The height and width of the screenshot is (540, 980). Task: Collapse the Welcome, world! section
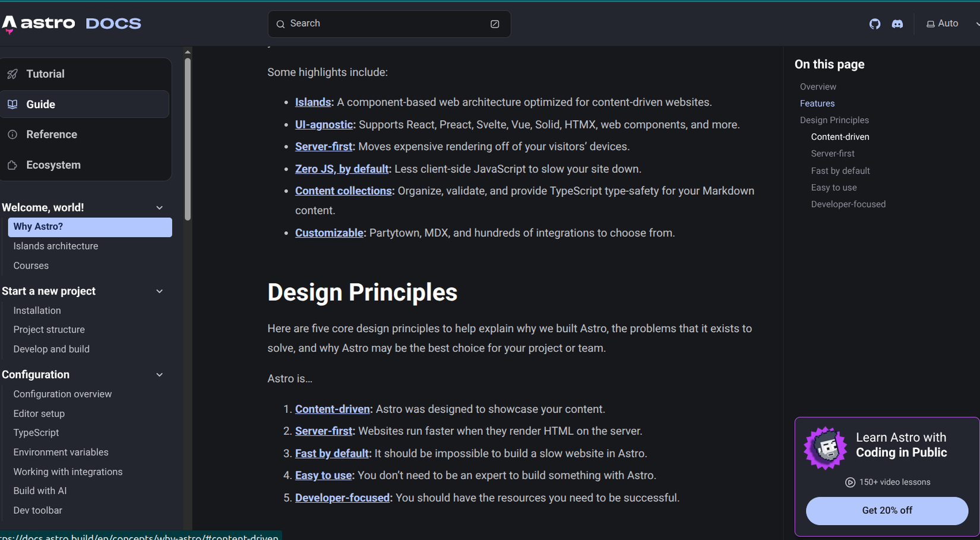click(x=159, y=207)
